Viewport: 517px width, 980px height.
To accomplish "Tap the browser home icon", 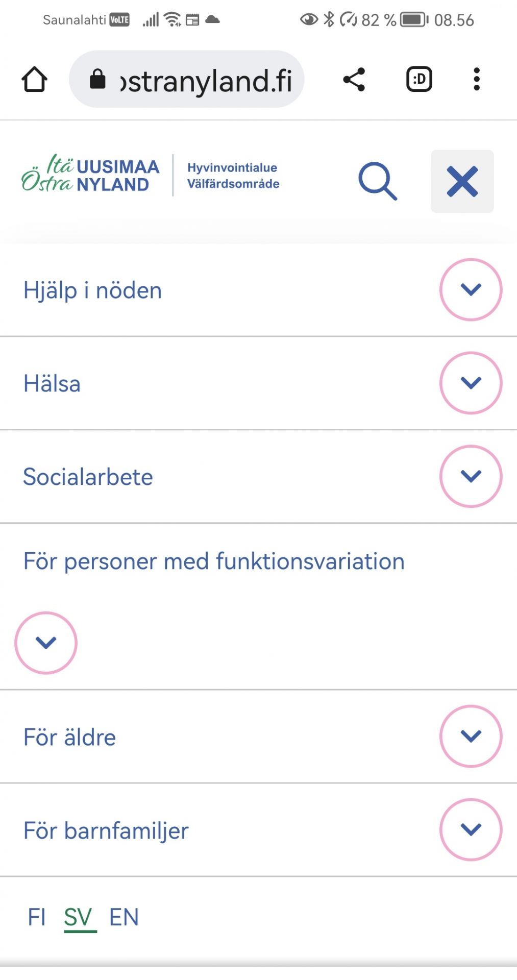I will point(35,80).
